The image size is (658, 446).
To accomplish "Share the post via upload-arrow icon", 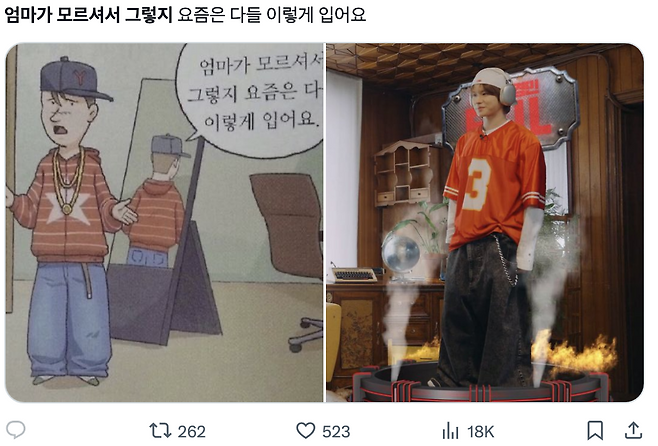I will 633,430.
